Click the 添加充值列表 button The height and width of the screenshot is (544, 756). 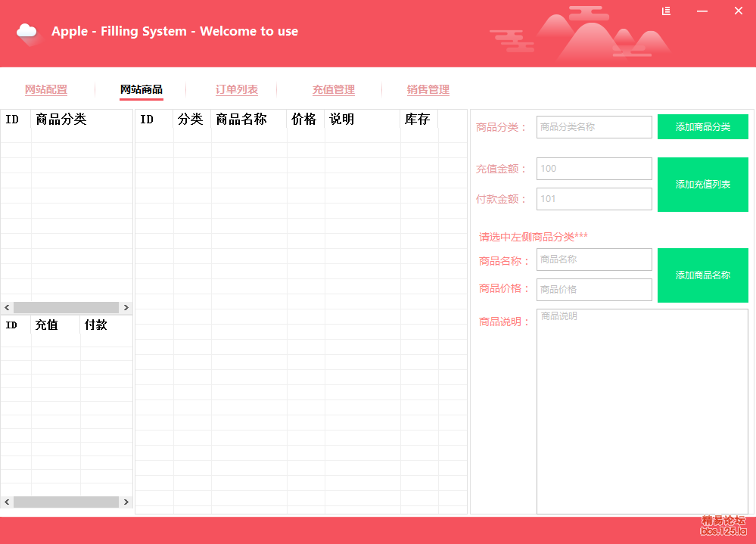pos(702,185)
